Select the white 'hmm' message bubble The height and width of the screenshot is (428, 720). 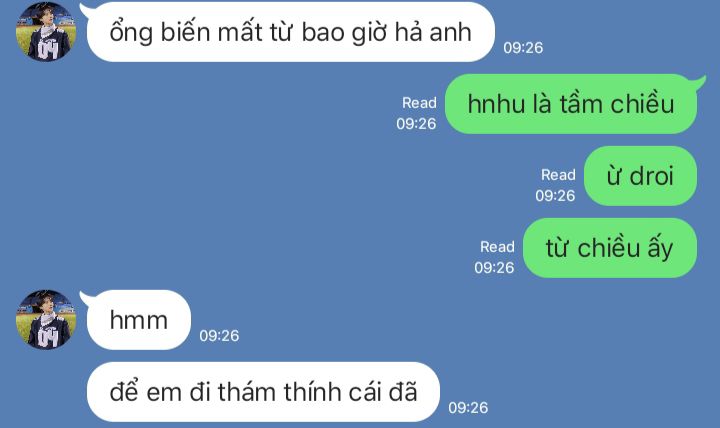tap(139, 320)
